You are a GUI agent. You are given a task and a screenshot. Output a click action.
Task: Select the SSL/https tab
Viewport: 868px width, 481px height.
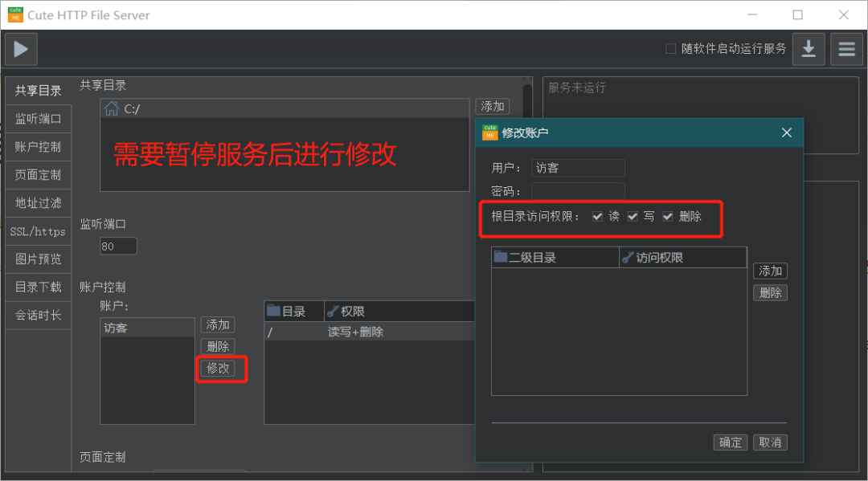[39, 231]
